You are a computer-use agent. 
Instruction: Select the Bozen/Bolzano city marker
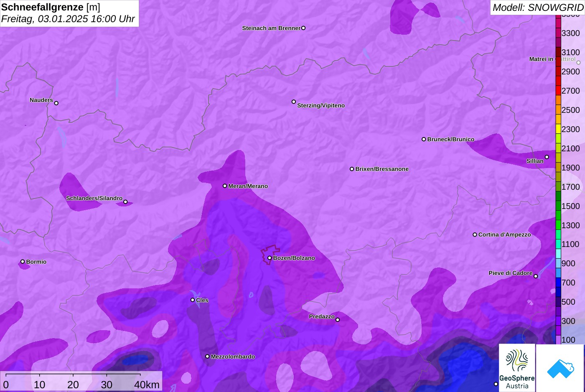pyautogui.click(x=270, y=258)
